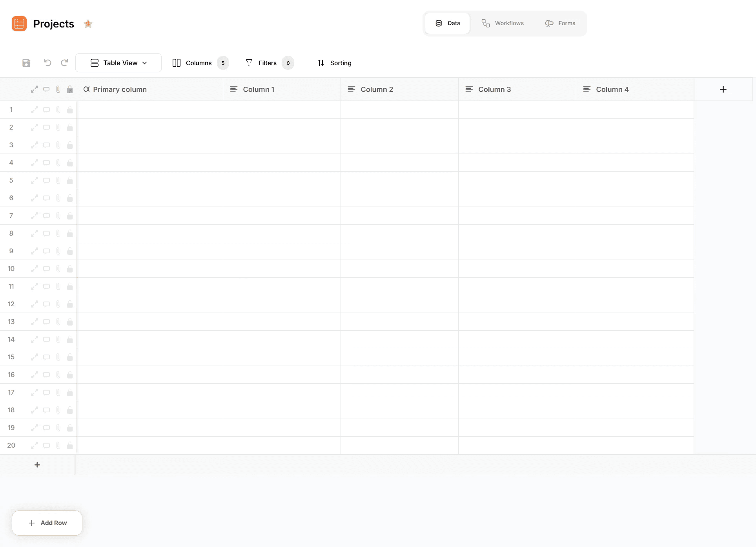Switch to the Forms tab
The width and height of the screenshot is (756, 547).
[x=560, y=23]
